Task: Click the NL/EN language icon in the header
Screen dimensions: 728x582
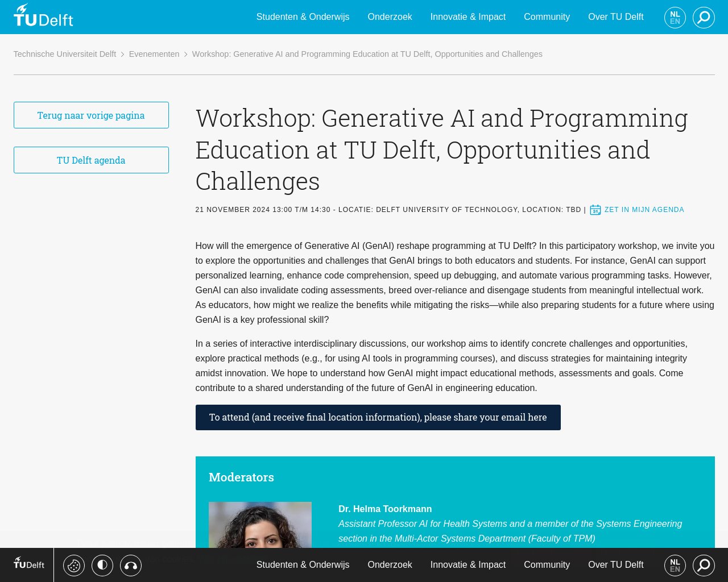Action: [675, 17]
